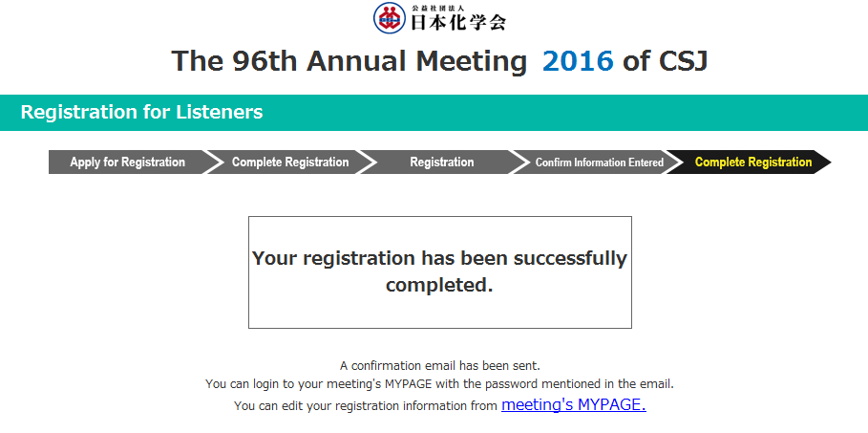Select the "Registration" third step
The height and width of the screenshot is (433, 868).
click(442, 162)
